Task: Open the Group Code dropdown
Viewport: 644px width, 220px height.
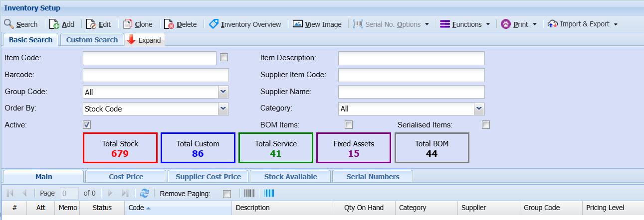Action: (x=223, y=92)
